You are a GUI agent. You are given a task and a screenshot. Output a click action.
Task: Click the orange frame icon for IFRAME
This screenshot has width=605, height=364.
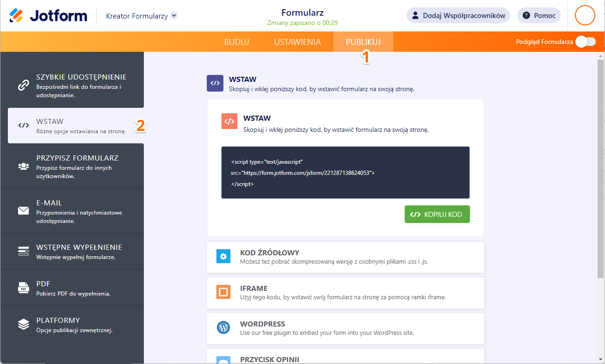point(223,292)
